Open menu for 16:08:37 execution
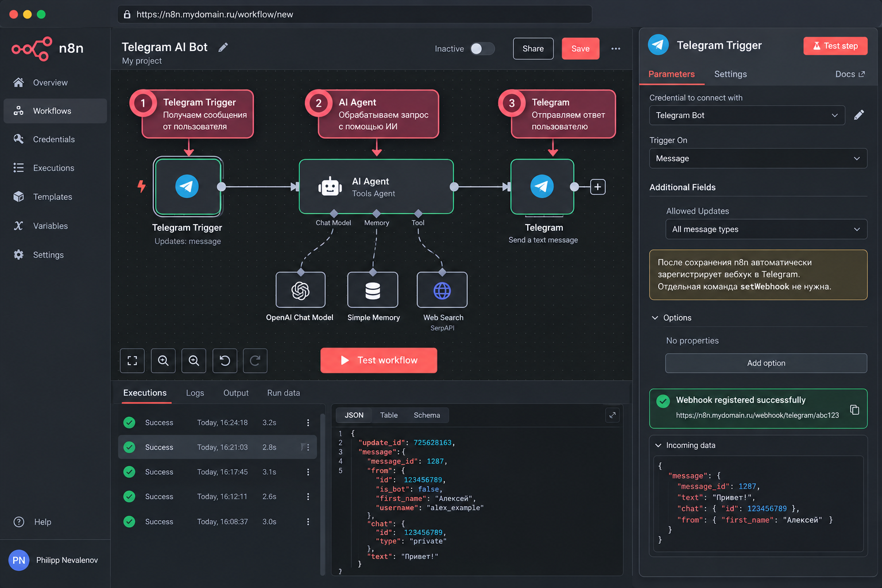The height and width of the screenshot is (588, 882). coord(308,522)
